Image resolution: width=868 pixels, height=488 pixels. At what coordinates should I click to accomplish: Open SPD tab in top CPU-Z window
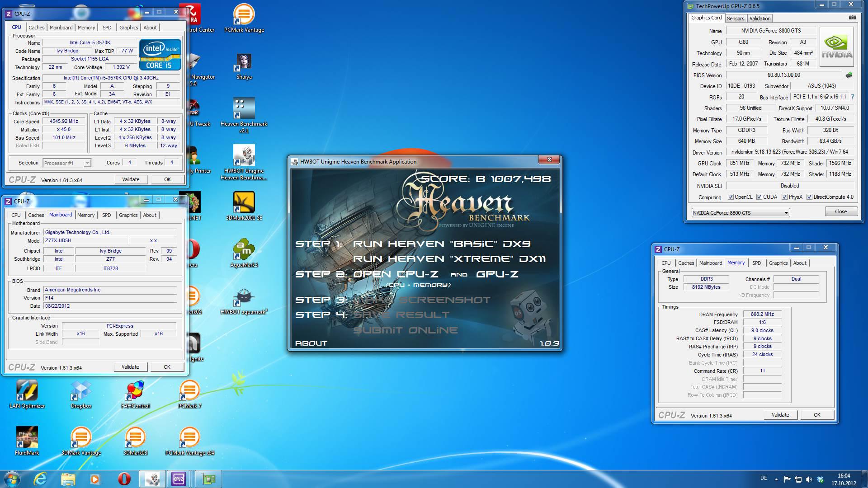(107, 28)
